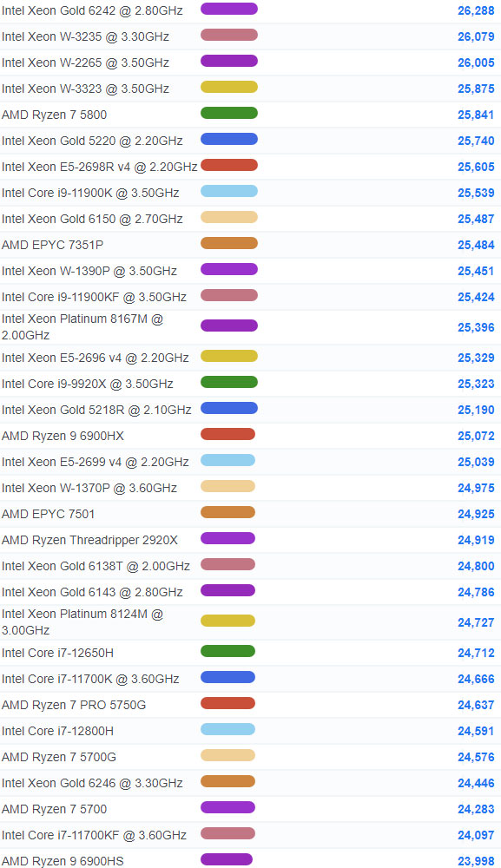Open the AMD Ryzen 9 6900HS entry
The height and width of the screenshot is (868, 501).
[63, 861]
